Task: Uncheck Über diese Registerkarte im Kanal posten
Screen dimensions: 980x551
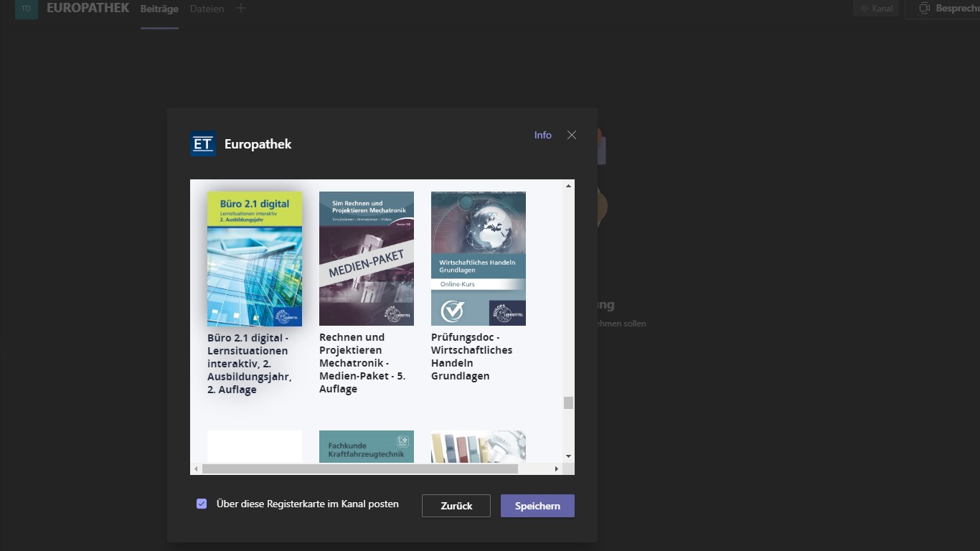Action: [202, 504]
